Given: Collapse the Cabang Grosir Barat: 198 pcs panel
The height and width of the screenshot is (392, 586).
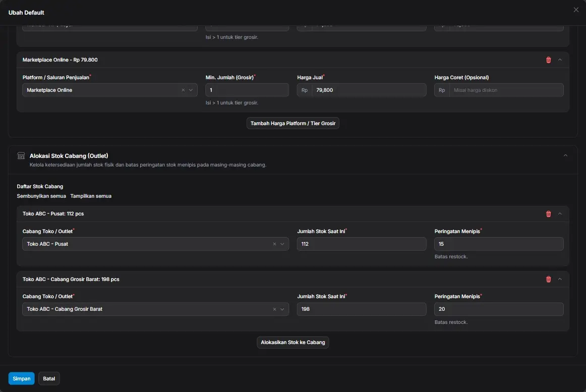Looking at the screenshot, I should (560, 279).
